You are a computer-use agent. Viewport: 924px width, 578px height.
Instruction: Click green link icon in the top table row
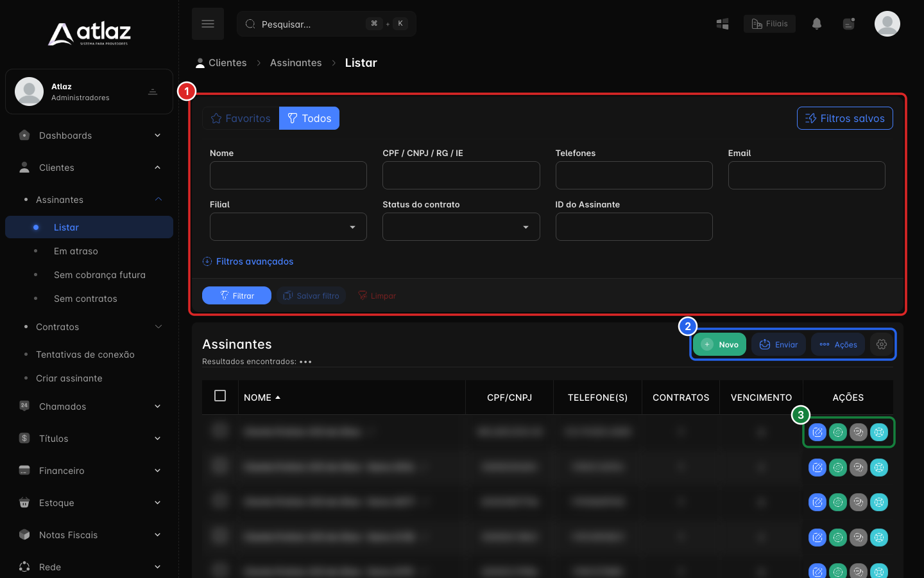click(x=838, y=432)
